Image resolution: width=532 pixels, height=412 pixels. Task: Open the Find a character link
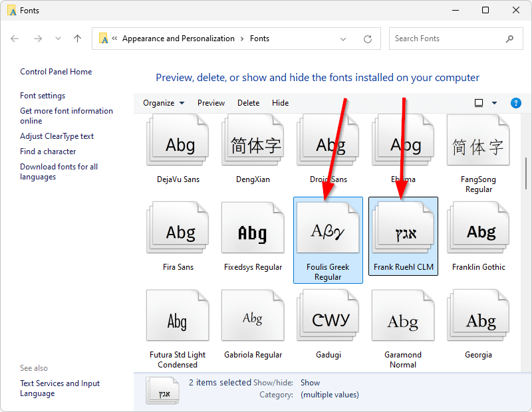48,152
